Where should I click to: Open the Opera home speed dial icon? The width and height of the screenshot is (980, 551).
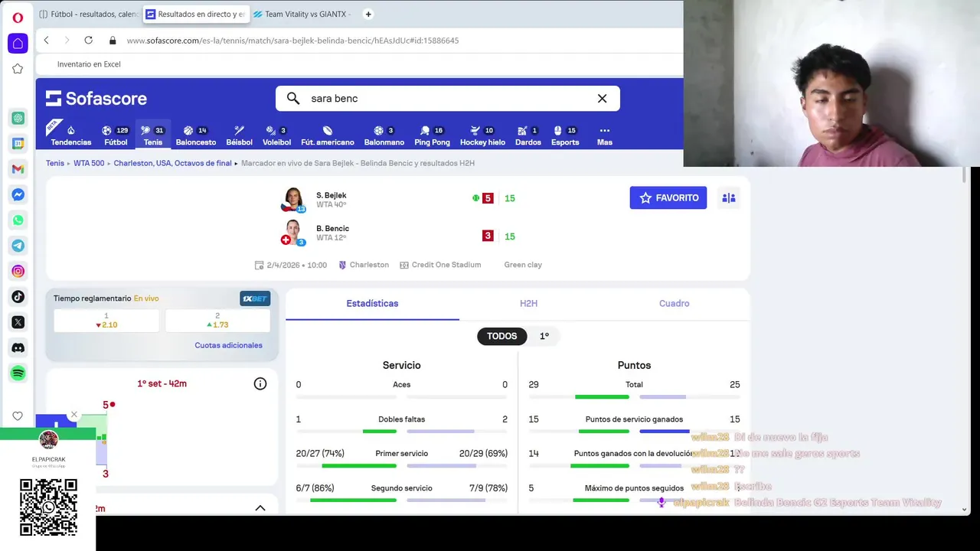point(18,43)
